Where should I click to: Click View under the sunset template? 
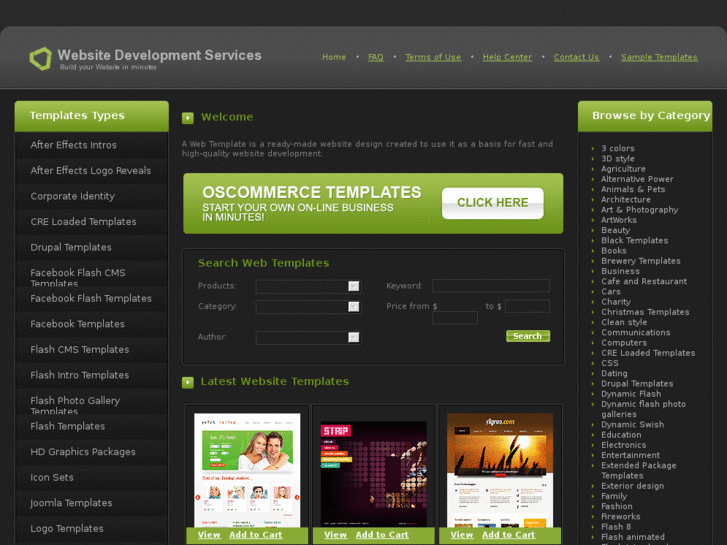(462, 535)
